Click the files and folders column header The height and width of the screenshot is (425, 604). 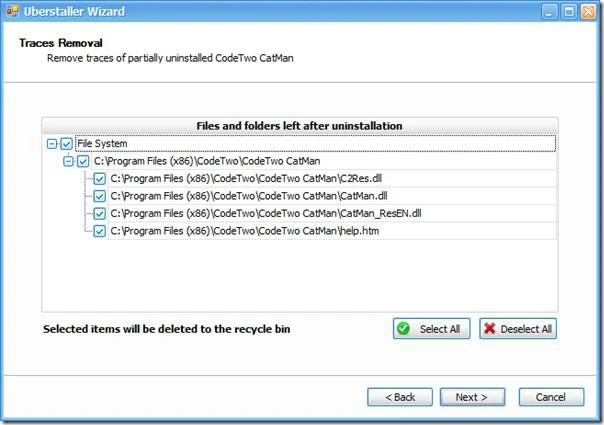tap(300, 126)
